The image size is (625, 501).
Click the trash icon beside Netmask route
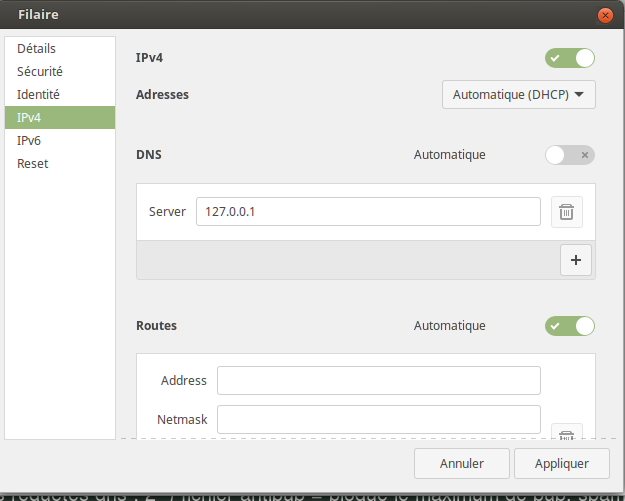coord(566,433)
